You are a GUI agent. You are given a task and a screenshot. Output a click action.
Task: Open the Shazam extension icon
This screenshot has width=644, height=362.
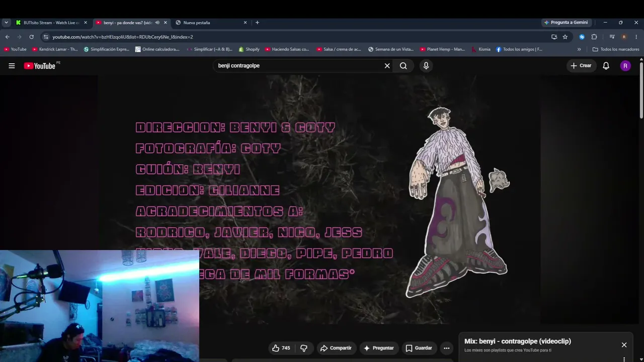pyautogui.click(x=582, y=37)
